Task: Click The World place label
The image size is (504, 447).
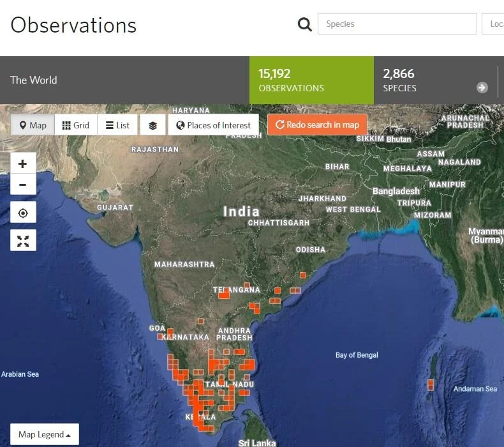Action: point(33,80)
